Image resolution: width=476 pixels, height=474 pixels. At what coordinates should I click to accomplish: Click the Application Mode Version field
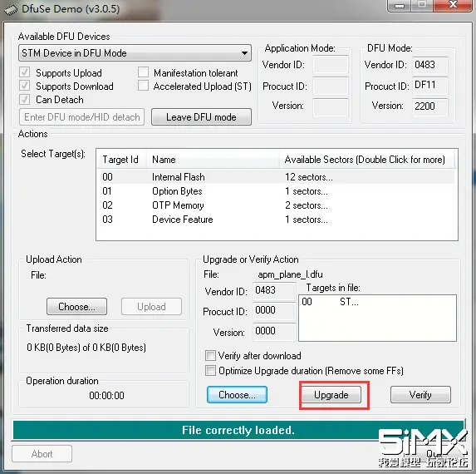331,106
